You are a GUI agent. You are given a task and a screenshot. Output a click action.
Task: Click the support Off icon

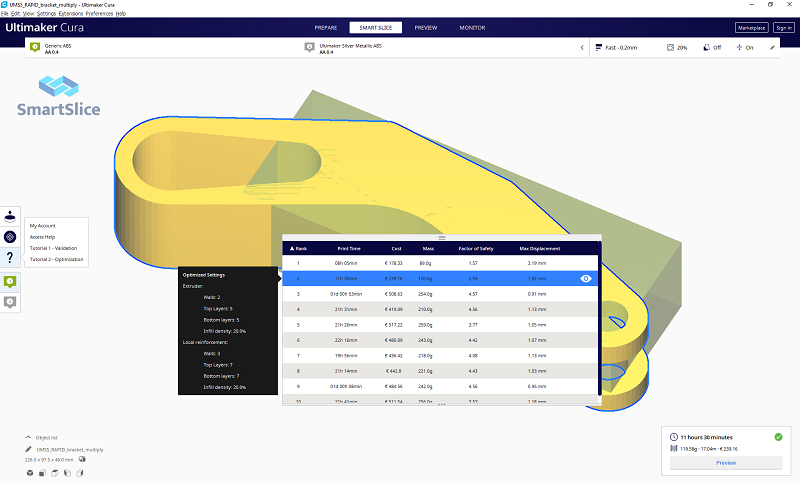click(707, 47)
